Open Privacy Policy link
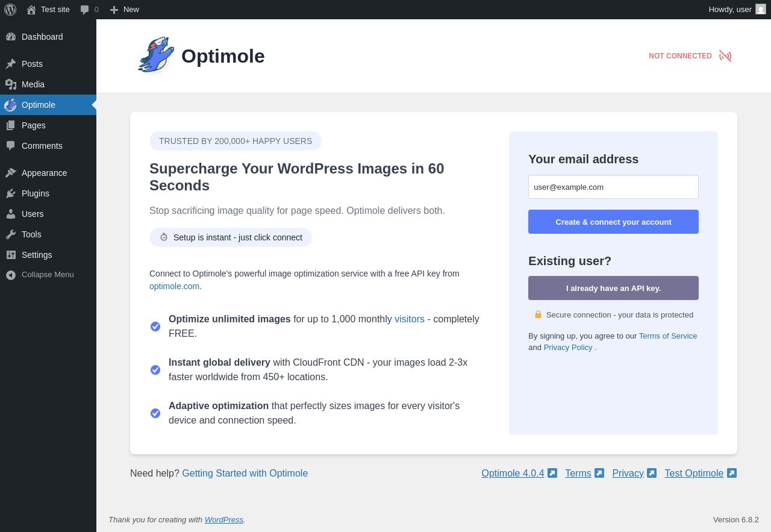This screenshot has width=771, height=532. click(x=568, y=348)
